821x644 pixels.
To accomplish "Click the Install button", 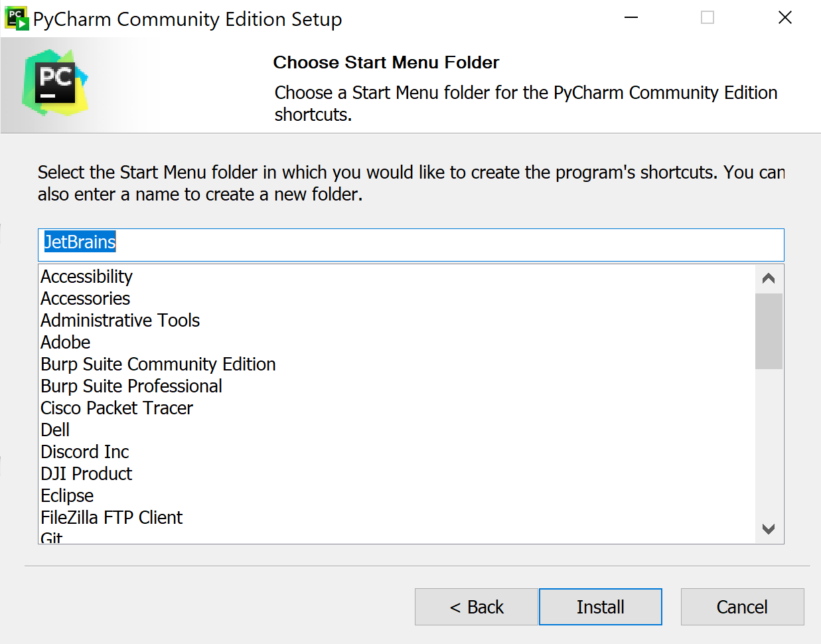I will click(600, 607).
